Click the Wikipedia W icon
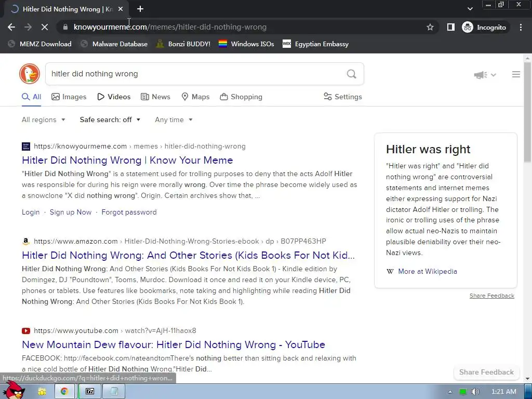532x399 pixels. (390, 271)
